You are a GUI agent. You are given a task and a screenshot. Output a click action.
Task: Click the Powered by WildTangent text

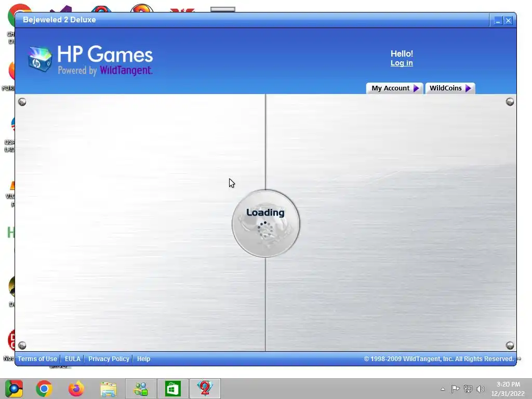click(x=105, y=71)
